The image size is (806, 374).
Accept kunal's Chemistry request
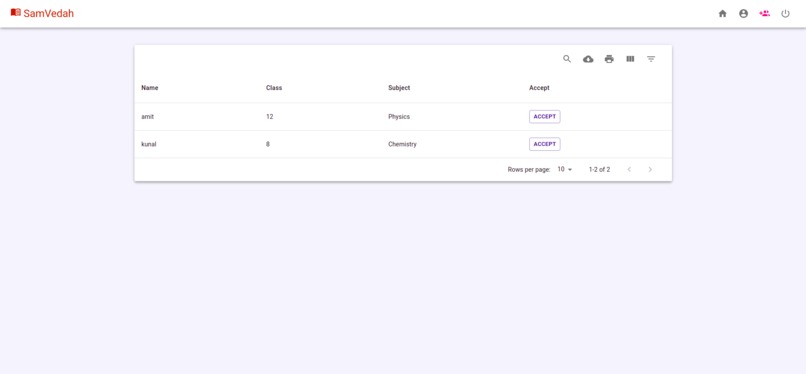[545, 144]
